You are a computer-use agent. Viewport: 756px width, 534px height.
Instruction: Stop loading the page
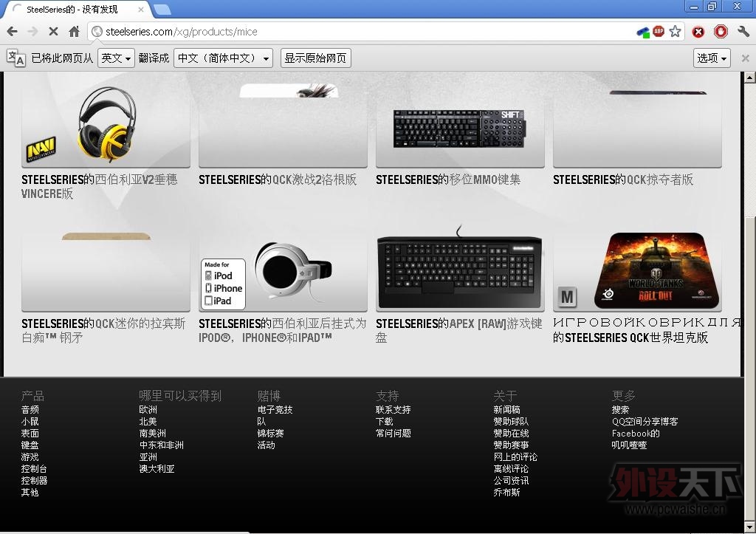53,32
